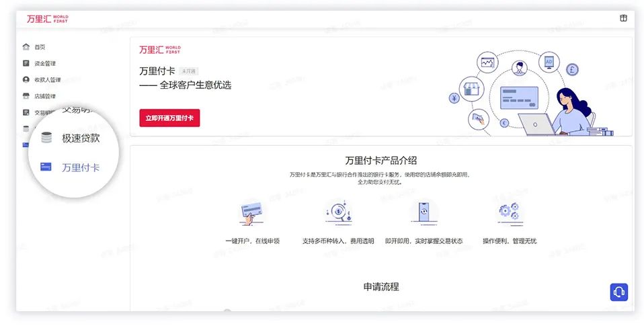Click the 收款人管理 person icon
This screenshot has height=334, width=644.
[26, 80]
